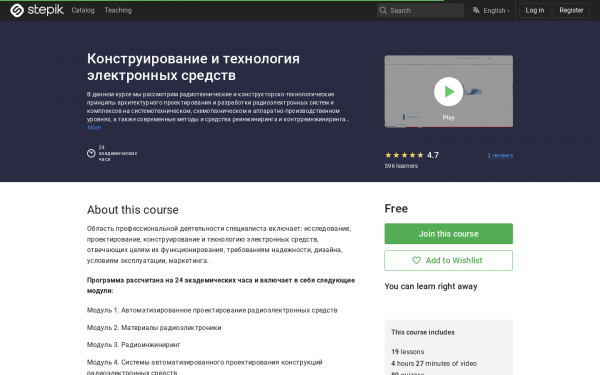The width and height of the screenshot is (600, 375).
Task: Expand description with the More link
Action: 94,127
